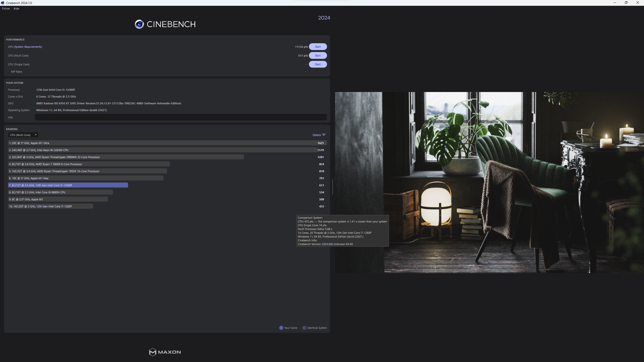This screenshot has width=644, height=362.
Task: Click the 1579 score value
Action: click(320, 150)
